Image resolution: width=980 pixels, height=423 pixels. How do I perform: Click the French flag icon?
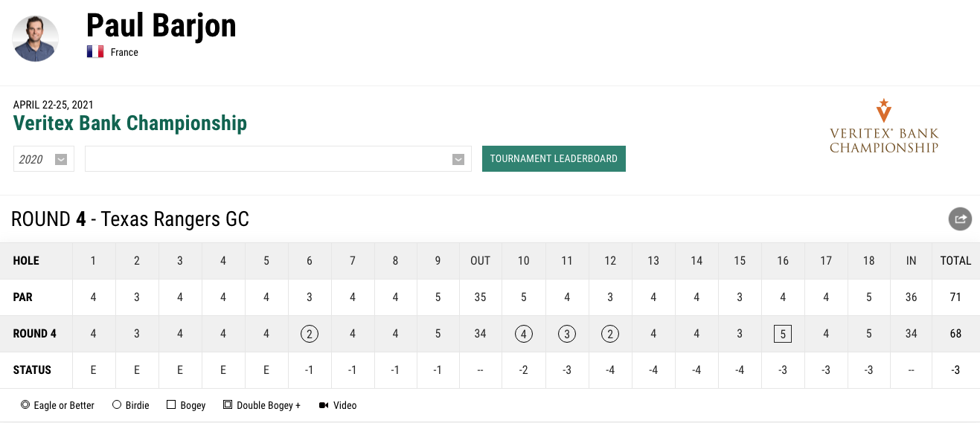(x=95, y=52)
